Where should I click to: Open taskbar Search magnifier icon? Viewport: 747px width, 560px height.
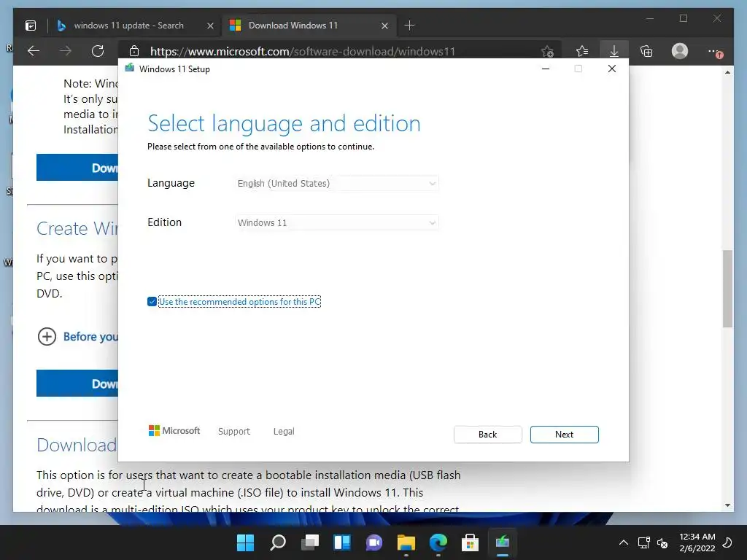(278, 542)
